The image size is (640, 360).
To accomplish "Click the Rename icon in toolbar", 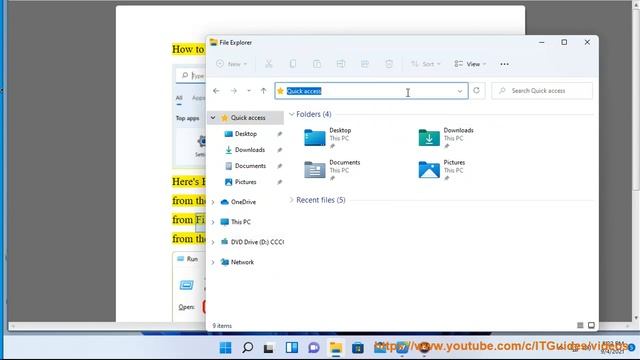I will tap(341, 64).
